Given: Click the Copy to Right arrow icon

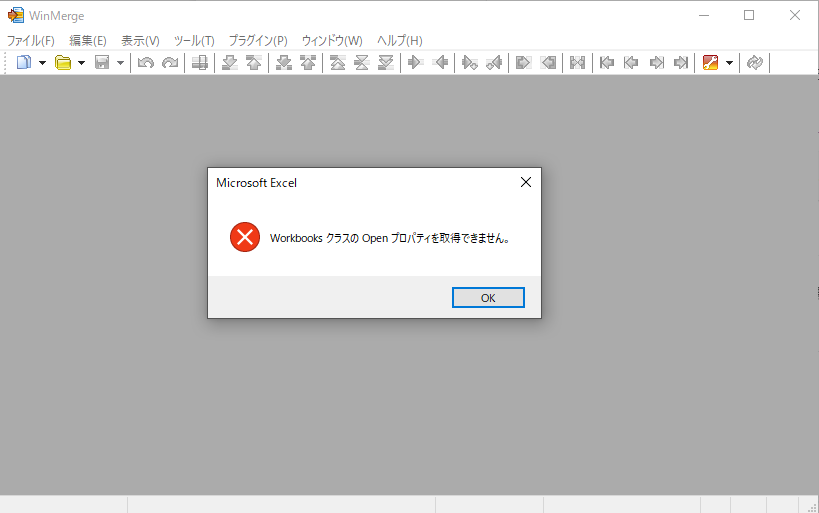Looking at the screenshot, I should pyautogui.click(x=415, y=63).
